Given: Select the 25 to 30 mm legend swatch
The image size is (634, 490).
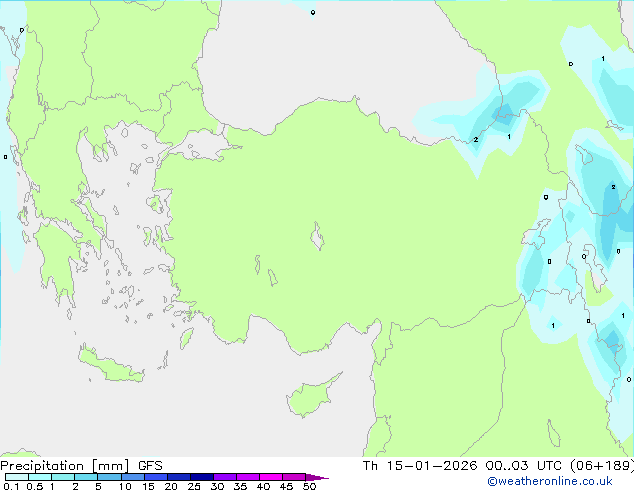Looking at the screenshot, I should pyautogui.click(x=201, y=477).
